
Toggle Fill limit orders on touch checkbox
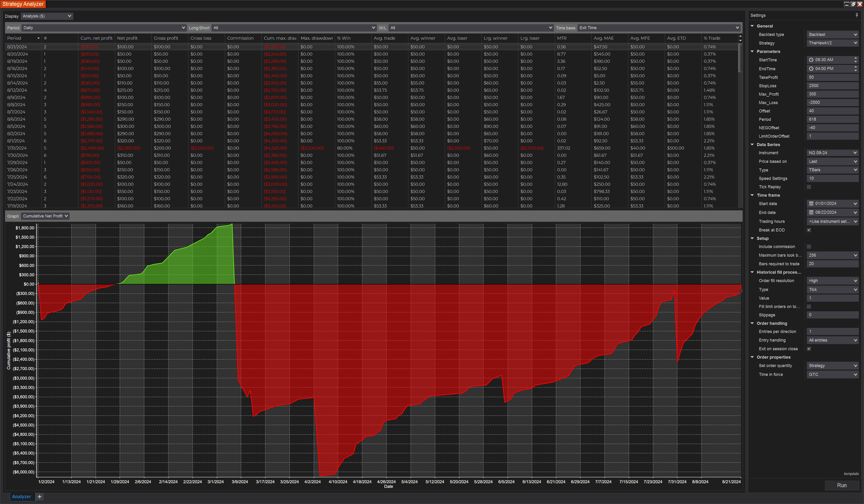tap(809, 307)
